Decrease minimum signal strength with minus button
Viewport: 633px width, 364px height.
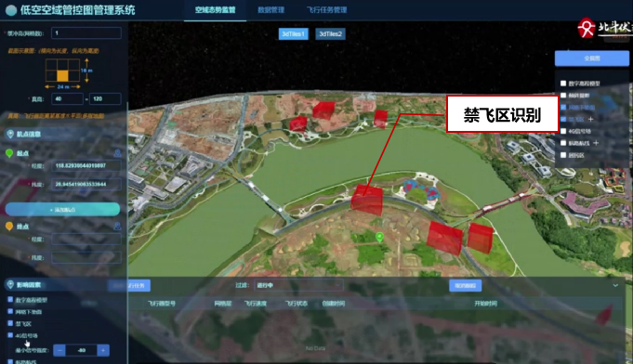(59, 350)
